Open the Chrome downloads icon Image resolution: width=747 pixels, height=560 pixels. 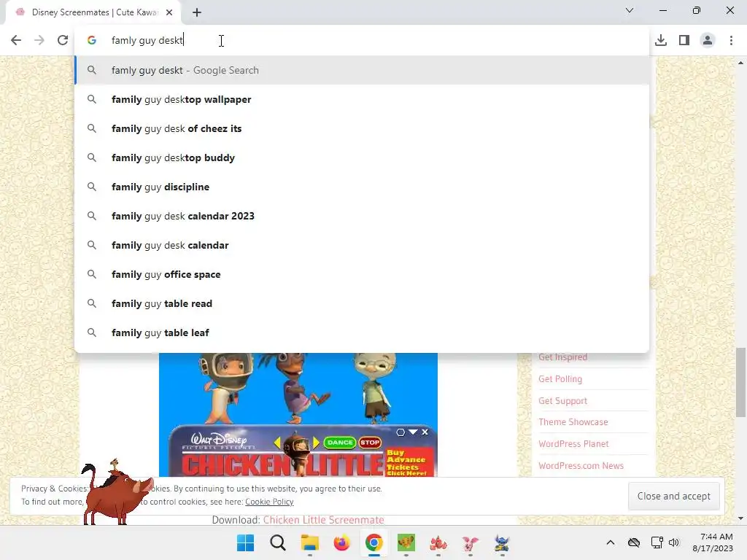[661, 40]
